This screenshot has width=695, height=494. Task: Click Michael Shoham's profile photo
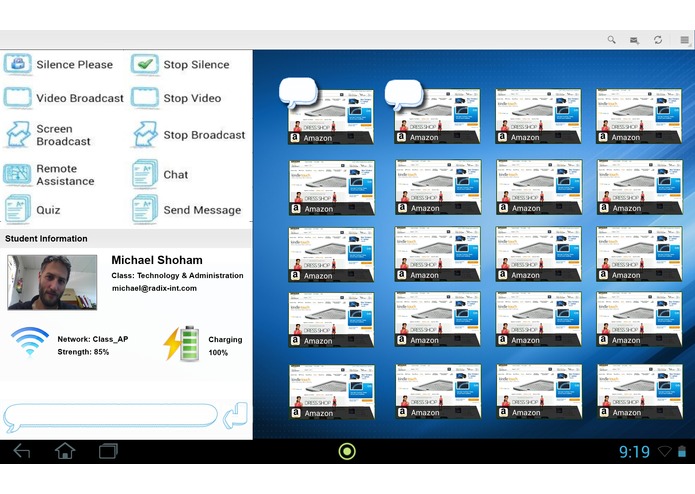pyautogui.click(x=52, y=282)
